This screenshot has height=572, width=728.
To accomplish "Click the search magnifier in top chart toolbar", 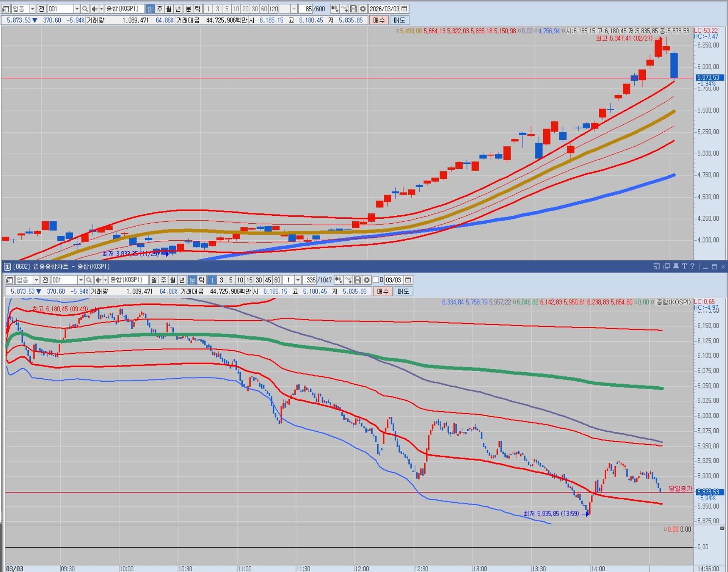I will tap(85, 9).
